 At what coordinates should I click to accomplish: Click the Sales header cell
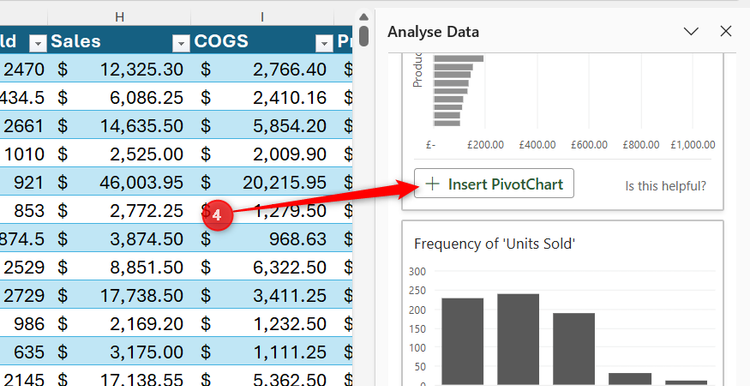coord(119,41)
